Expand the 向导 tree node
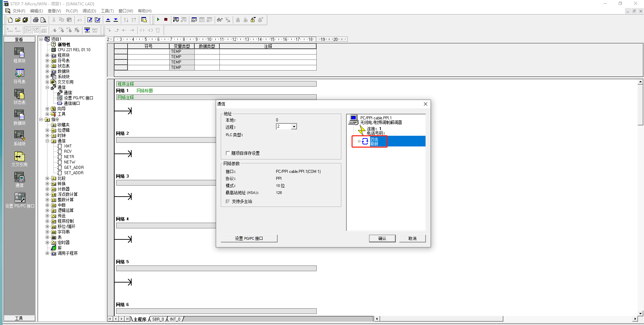The image size is (644, 325). 47,109
